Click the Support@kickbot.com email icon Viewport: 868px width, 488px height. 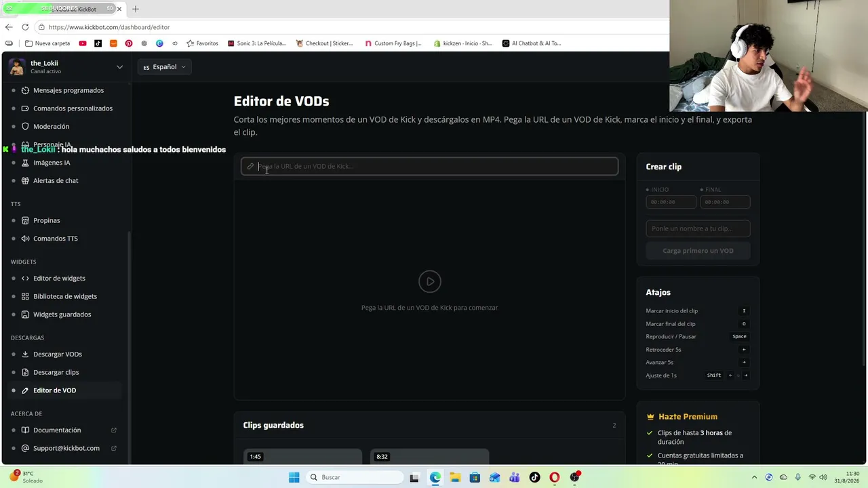[25, 448]
